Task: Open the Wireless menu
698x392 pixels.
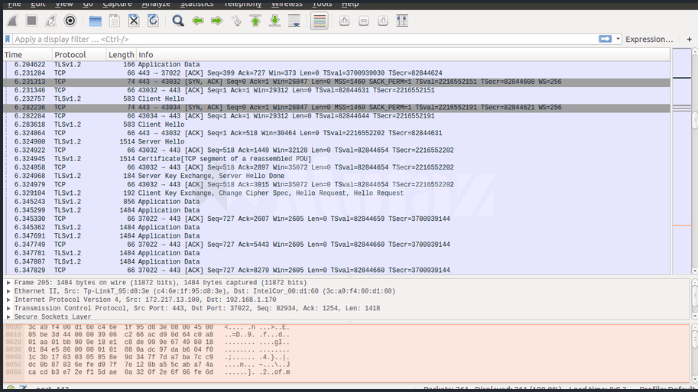Action: 287,4
